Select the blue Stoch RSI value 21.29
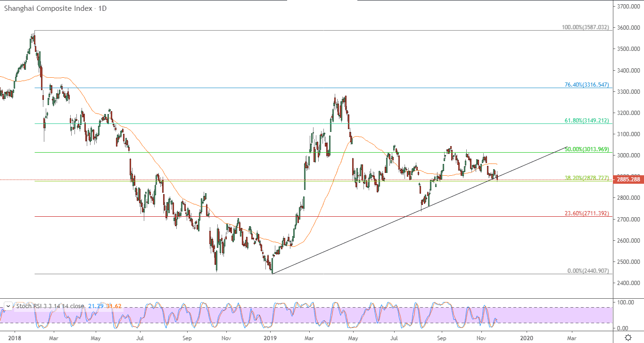 click(x=95, y=306)
